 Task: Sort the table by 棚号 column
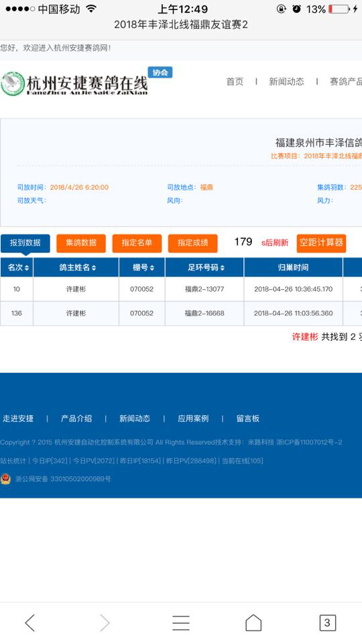(142, 268)
